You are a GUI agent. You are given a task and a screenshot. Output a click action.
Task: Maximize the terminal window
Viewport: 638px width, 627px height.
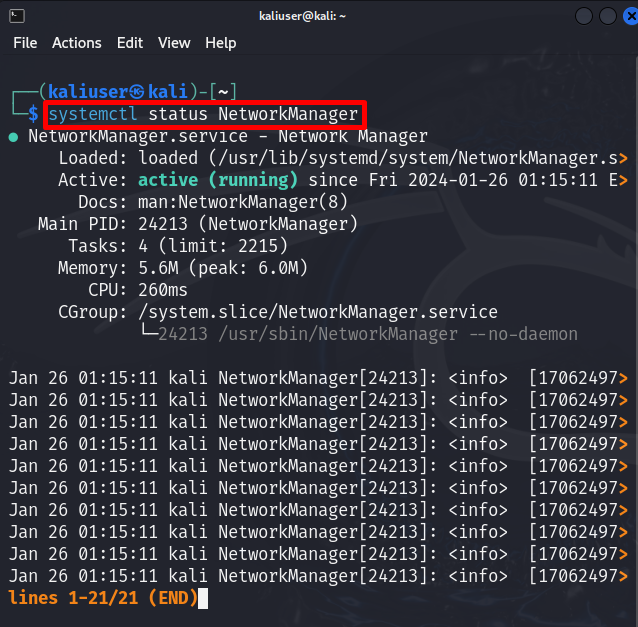(x=607, y=16)
